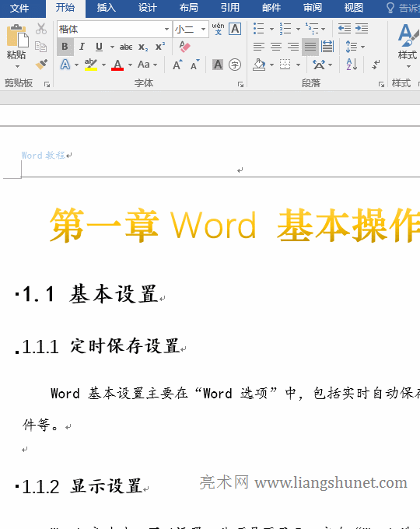The image size is (420, 529).
Task: Click the heading 1.1.2 显示设置
Action: [x=82, y=486]
